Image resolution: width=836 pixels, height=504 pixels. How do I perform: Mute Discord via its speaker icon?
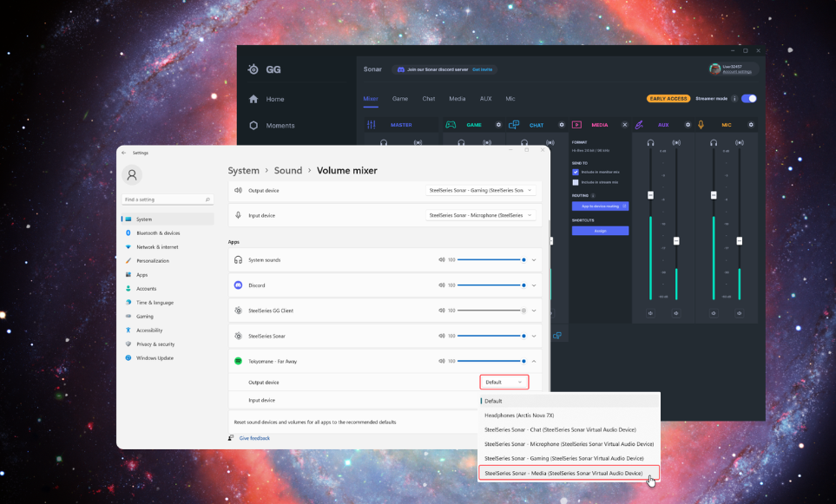click(442, 285)
